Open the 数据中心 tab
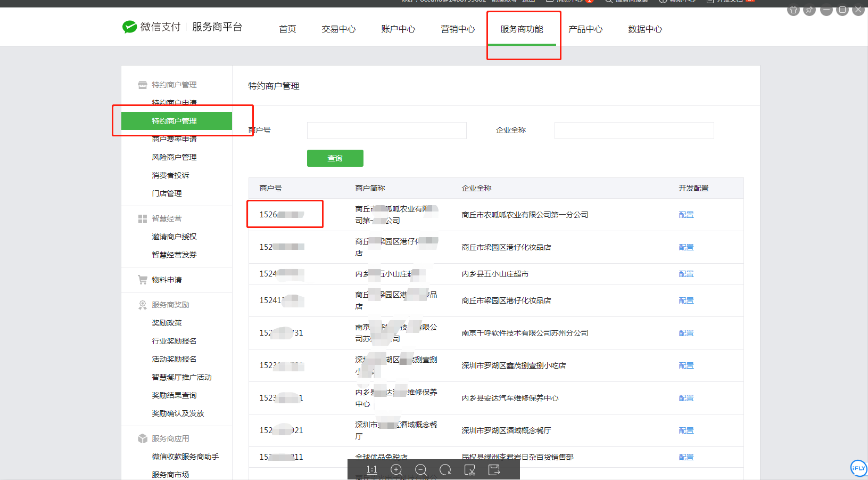 pos(645,29)
